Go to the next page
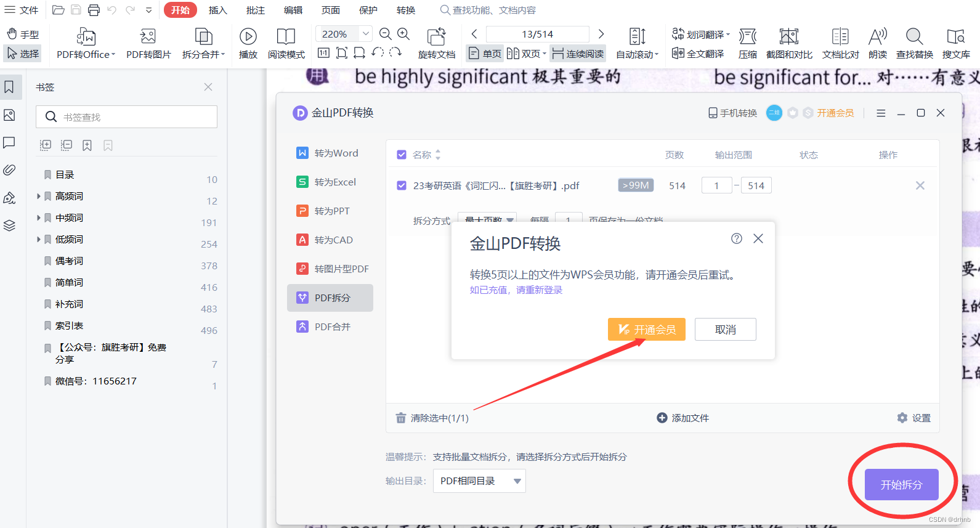 pos(601,34)
